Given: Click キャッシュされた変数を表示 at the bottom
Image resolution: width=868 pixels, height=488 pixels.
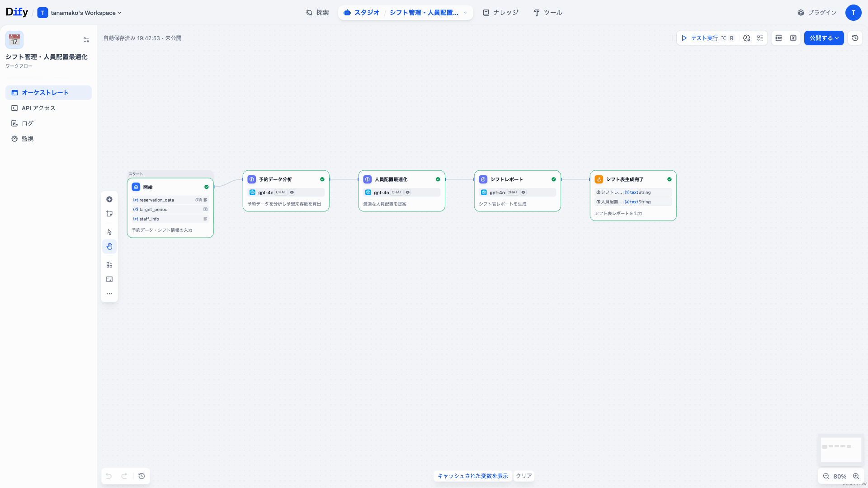Looking at the screenshot, I should coord(472,476).
